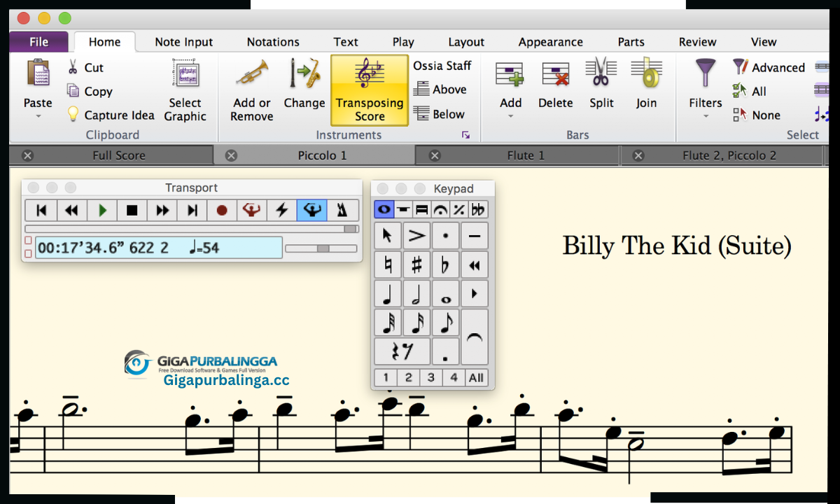Click the rest button on Keypad
The height and width of the screenshot is (504, 840).
tap(402, 351)
